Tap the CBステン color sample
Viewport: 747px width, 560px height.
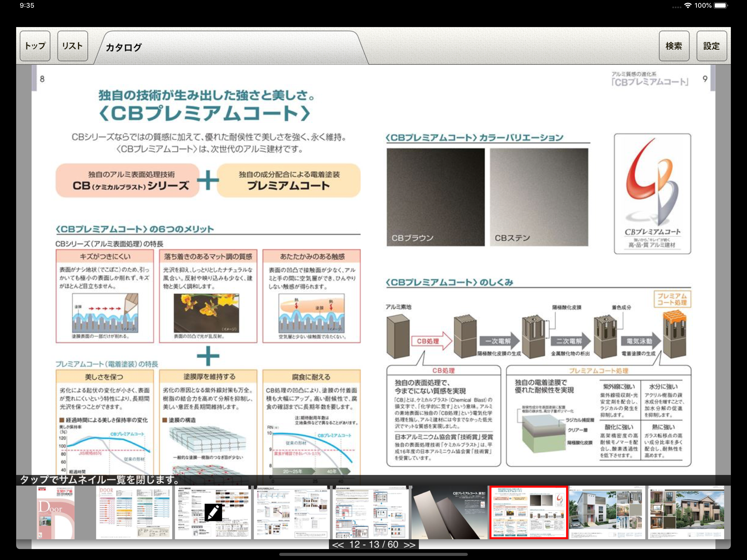tap(539, 197)
